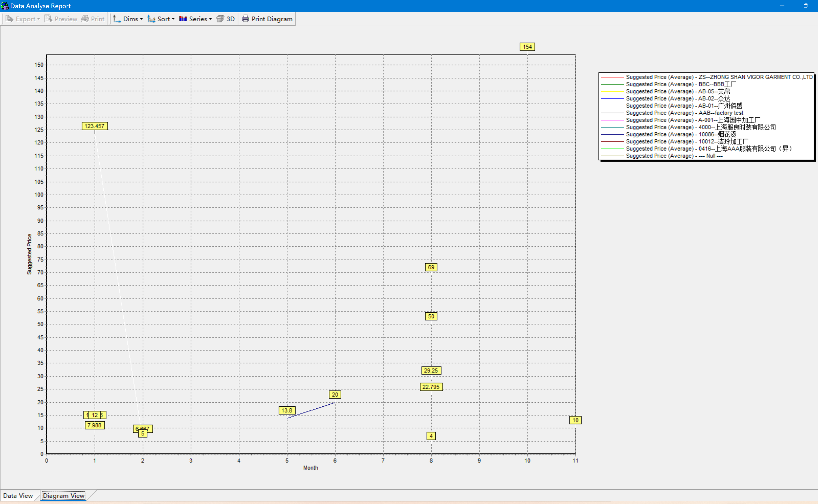818x504 pixels.
Task: Click the 154 data label
Action: (527, 47)
